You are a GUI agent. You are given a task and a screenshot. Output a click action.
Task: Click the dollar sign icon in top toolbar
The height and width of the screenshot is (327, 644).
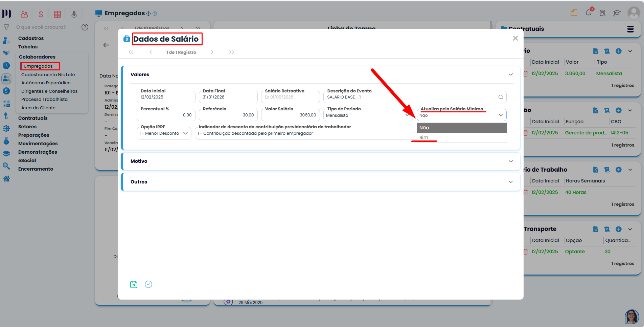[41, 14]
